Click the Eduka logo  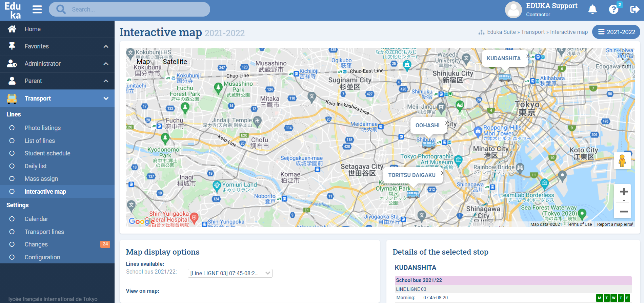click(13, 10)
